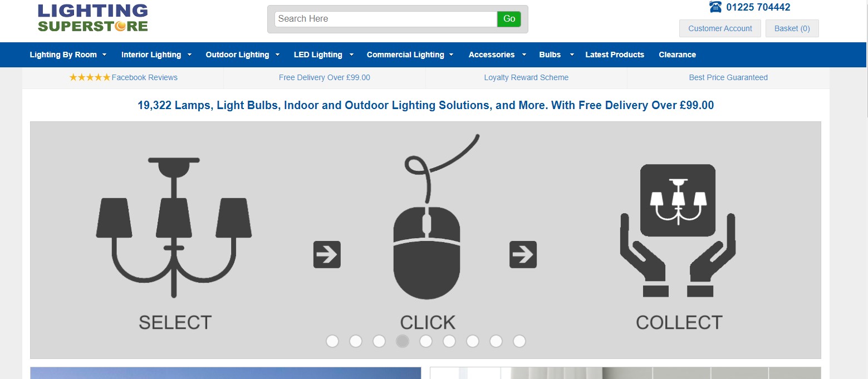
Task: Click the Lighting Superstore logo
Action: (93, 18)
